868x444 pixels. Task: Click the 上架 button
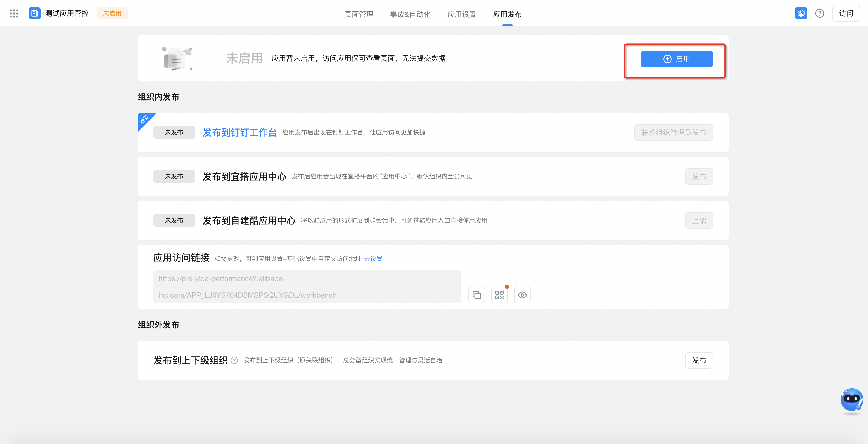[699, 221]
